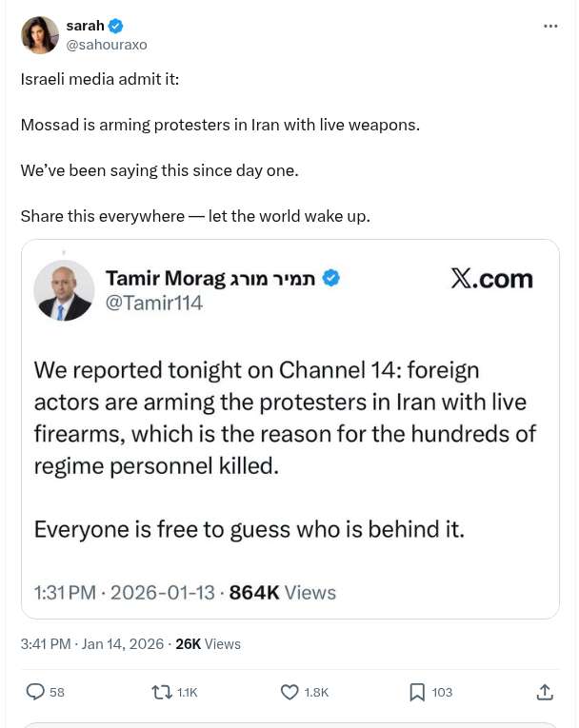579x728 pixels.
Task: Click the display name sarah
Action: pyautogui.click(x=85, y=26)
